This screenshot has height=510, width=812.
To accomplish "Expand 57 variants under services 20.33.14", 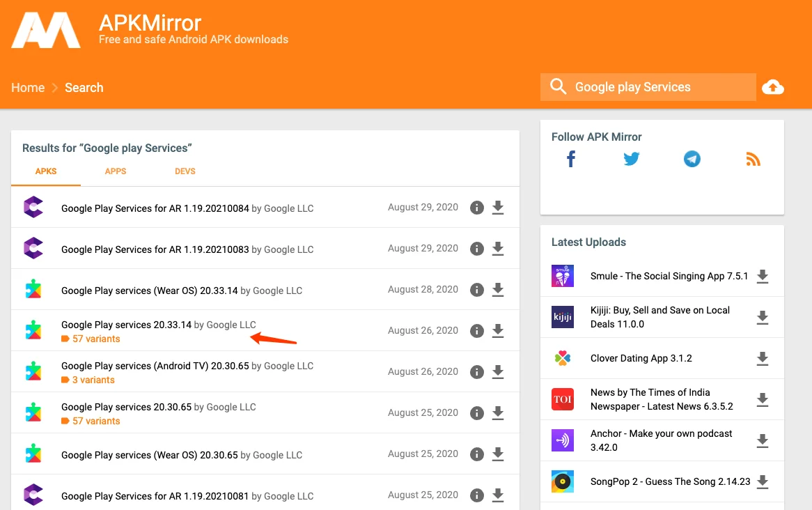I will pyautogui.click(x=91, y=339).
